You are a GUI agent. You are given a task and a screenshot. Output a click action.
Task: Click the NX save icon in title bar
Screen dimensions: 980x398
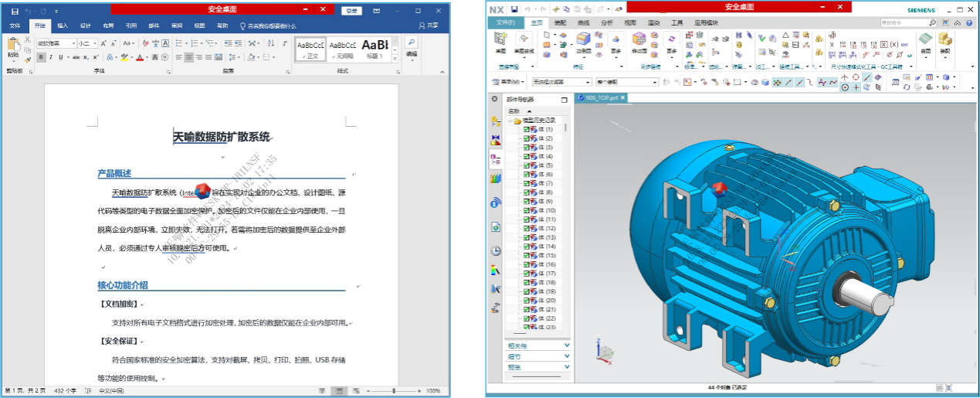514,9
